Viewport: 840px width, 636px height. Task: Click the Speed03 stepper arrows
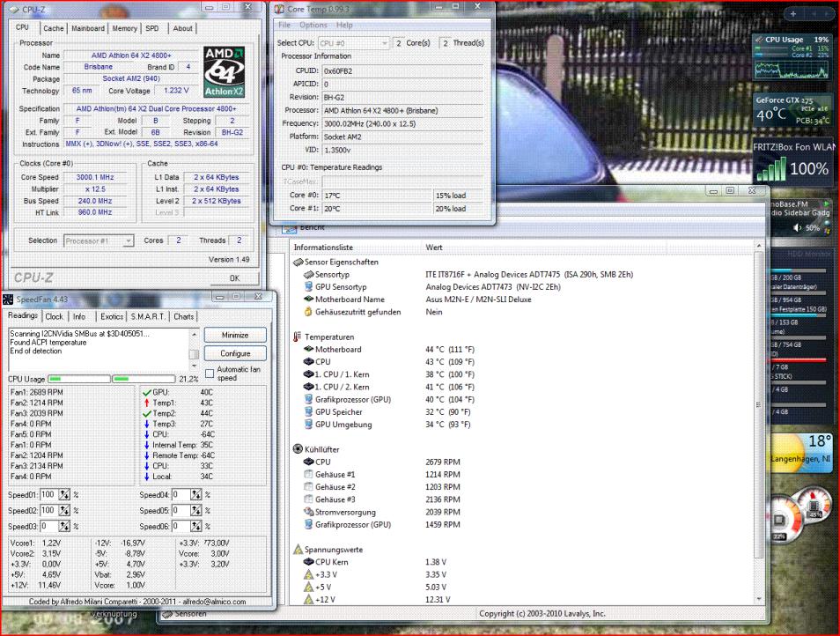pos(64,526)
